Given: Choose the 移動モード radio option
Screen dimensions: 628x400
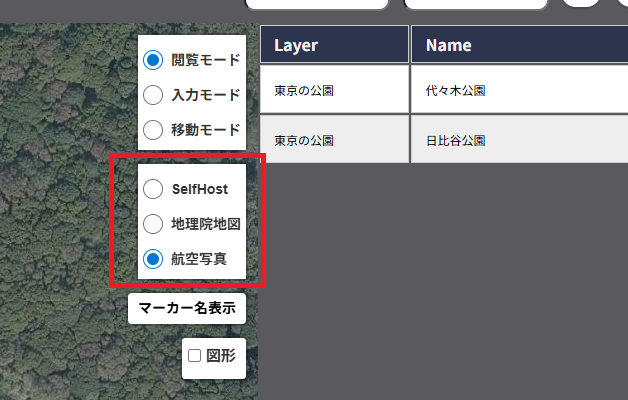Looking at the screenshot, I should coord(153,130).
